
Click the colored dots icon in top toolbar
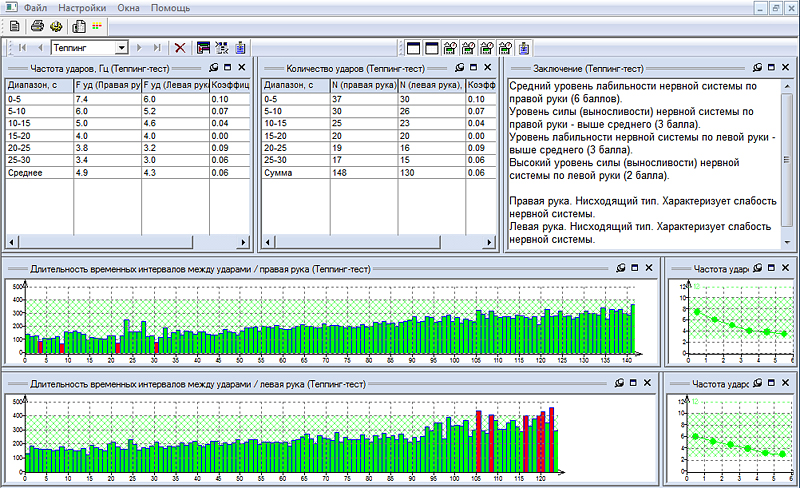click(x=97, y=26)
